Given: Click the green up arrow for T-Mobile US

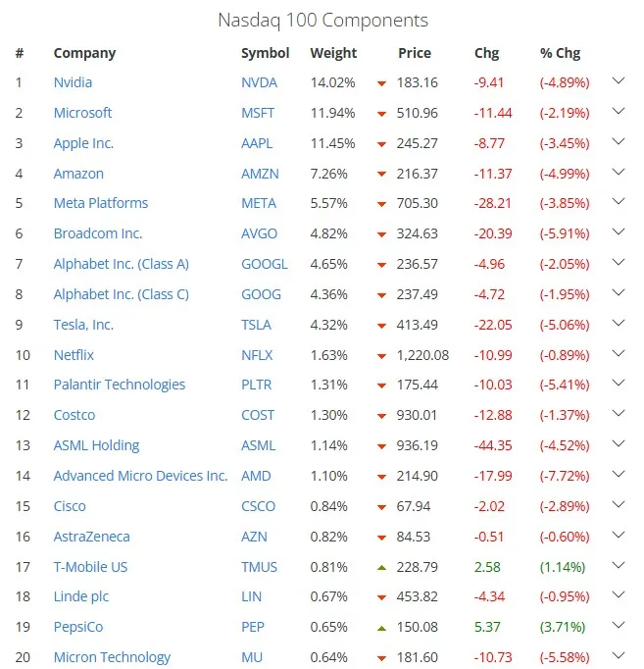Looking at the screenshot, I should pyautogui.click(x=381, y=567).
